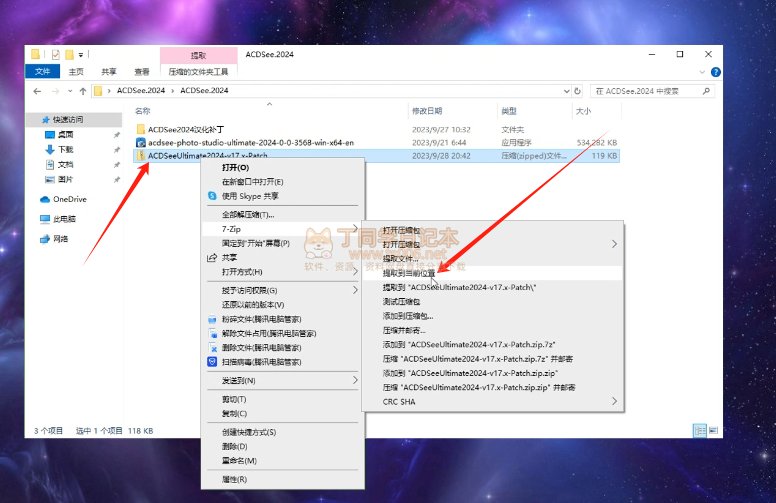Click the blue help question mark icon
Image resolution: width=776 pixels, height=503 pixels.
click(x=716, y=72)
